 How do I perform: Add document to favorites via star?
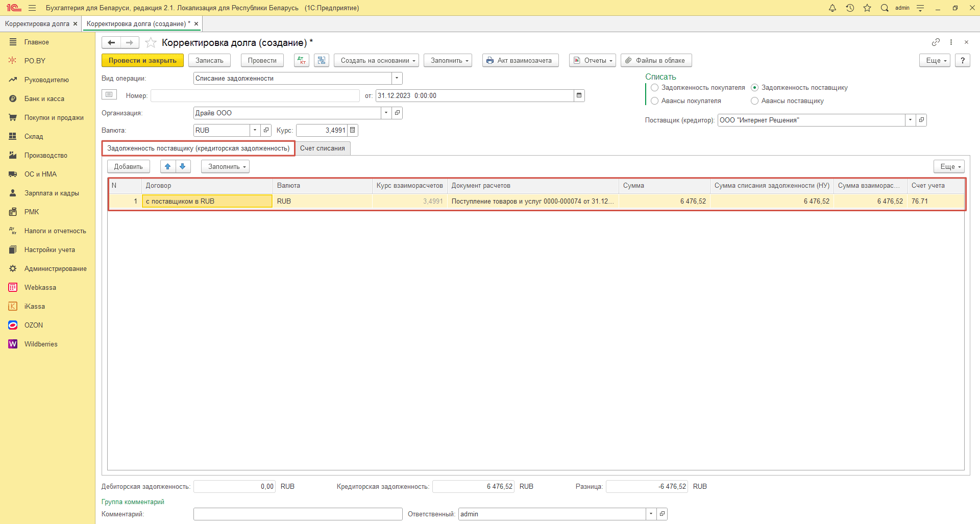[151, 42]
